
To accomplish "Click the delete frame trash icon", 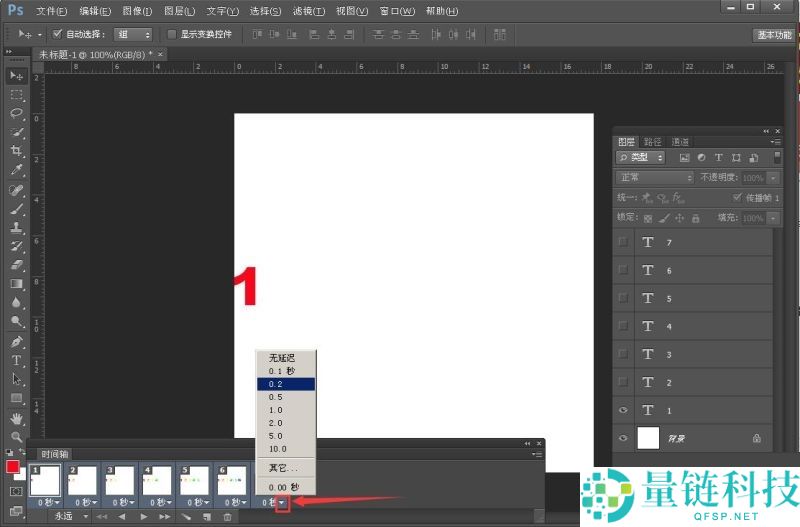I will (228, 516).
